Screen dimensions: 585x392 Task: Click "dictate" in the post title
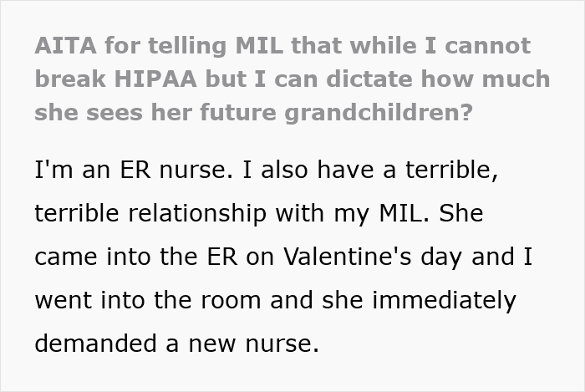point(375,79)
